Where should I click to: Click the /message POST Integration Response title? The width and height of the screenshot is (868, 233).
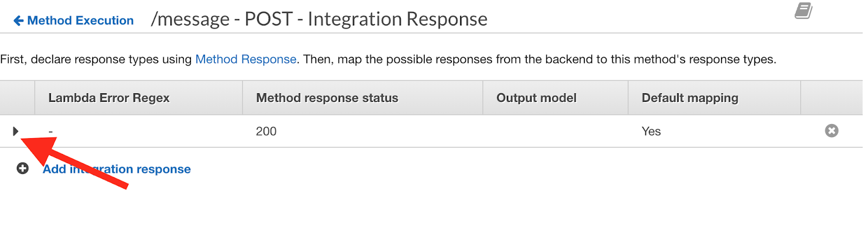(319, 19)
